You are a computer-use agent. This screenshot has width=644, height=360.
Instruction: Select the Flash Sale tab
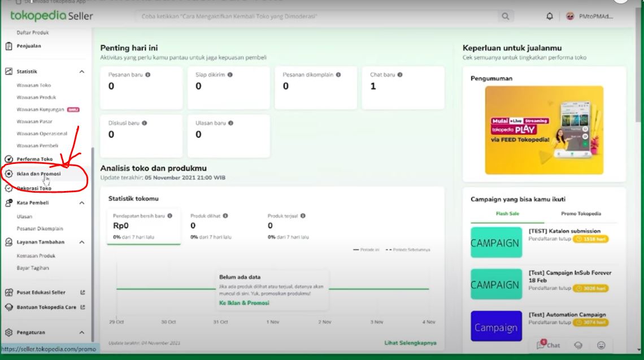[x=507, y=214]
